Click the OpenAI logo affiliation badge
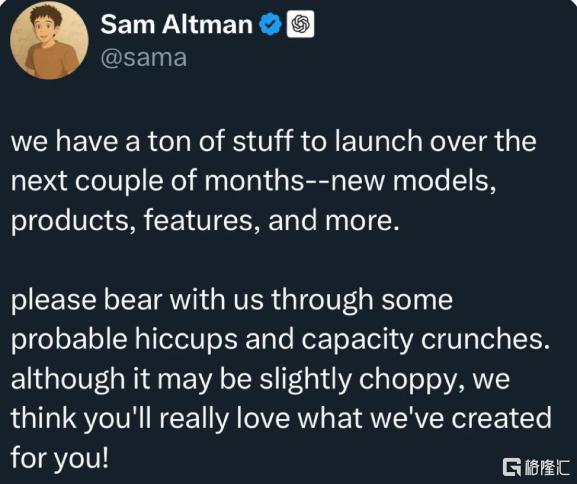 [300, 24]
